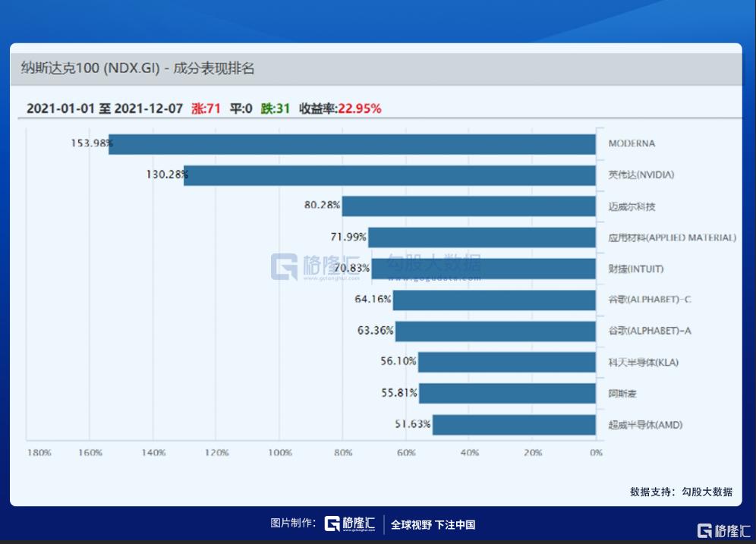This screenshot has height=544, width=756.
Task: Click the 40% axis tick label
Action: (x=470, y=452)
